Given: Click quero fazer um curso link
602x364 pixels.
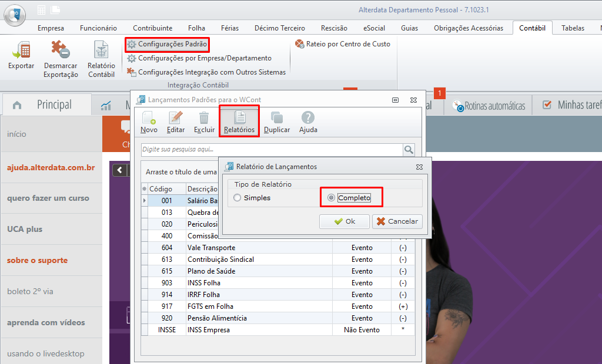Looking at the screenshot, I should (x=48, y=198).
